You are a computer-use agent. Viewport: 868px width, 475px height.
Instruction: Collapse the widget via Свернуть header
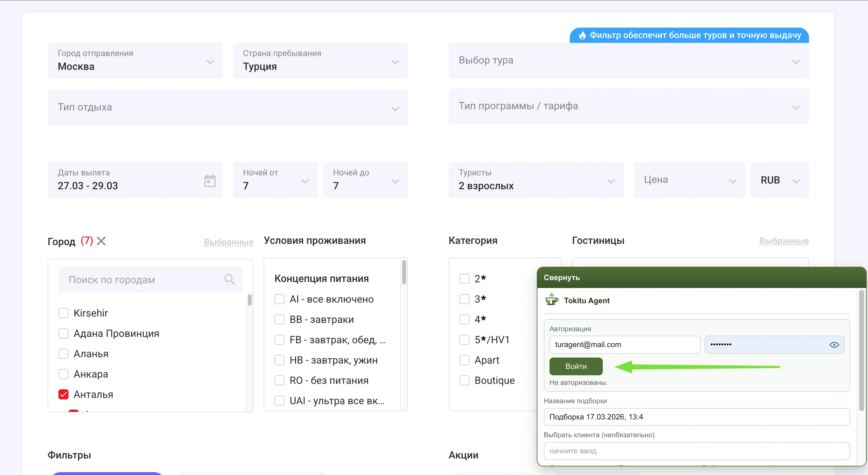tap(561, 278)
